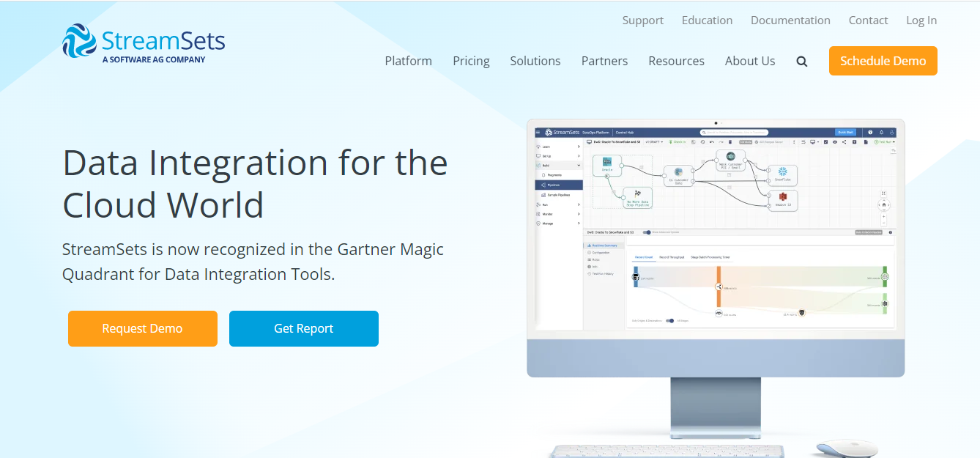The height and width of the screenshot is (458, 980).
Task: Click the canvas zoom-out minus button
Action: 883,223
